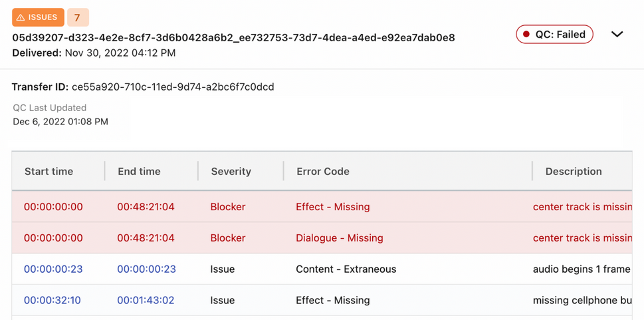Viewport: 644px width, 320px height.
Task: Open start timecode 00:00:00:23 link
Action: (x=53, y=269)
